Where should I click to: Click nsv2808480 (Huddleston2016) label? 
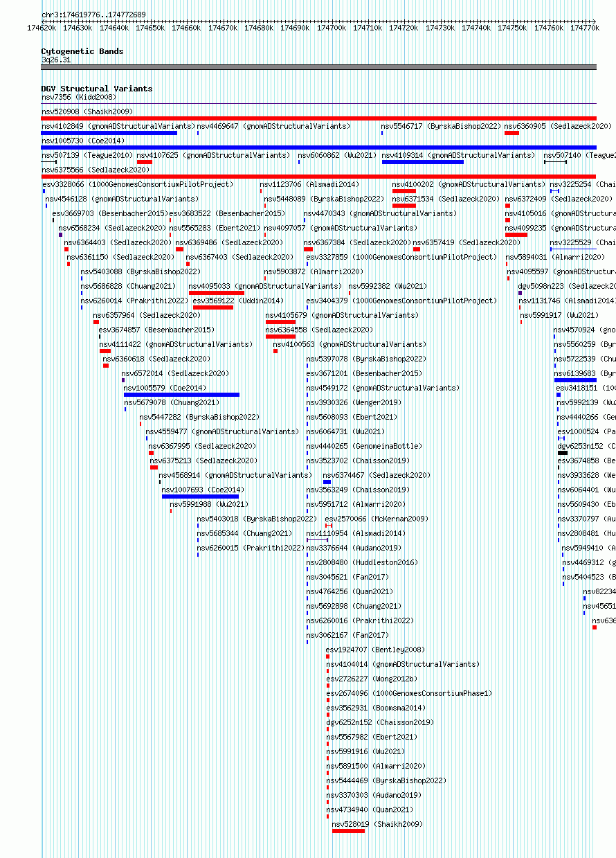point(362,562)
